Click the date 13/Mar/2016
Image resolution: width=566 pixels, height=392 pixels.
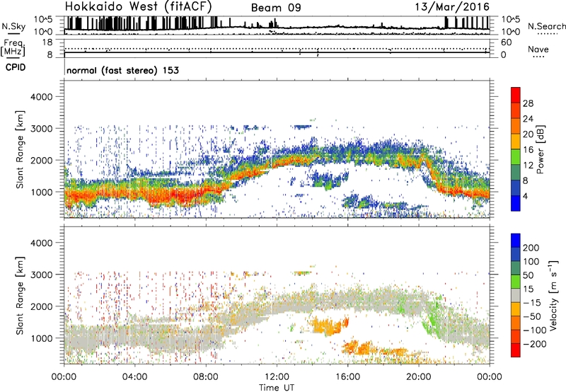point(452,6)
